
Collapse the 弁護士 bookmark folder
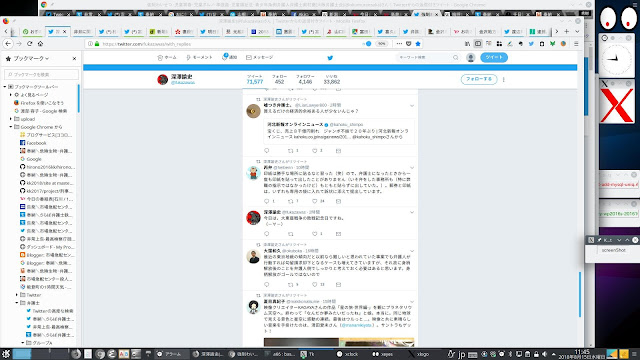[17, 303]
